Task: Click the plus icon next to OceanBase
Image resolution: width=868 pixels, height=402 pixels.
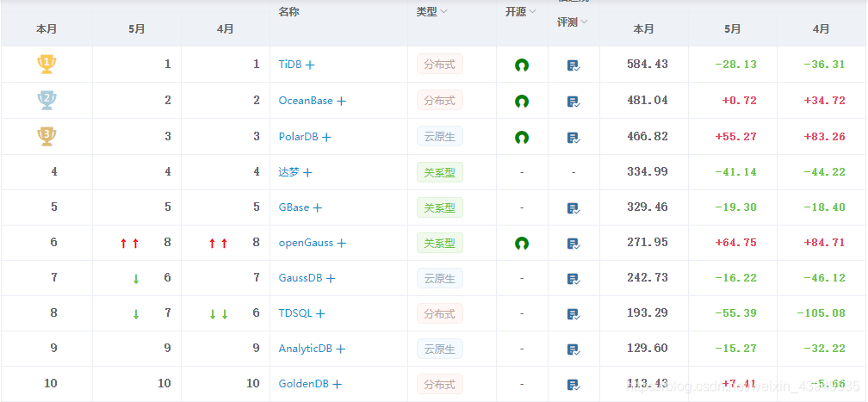Action: coord(342,102)
